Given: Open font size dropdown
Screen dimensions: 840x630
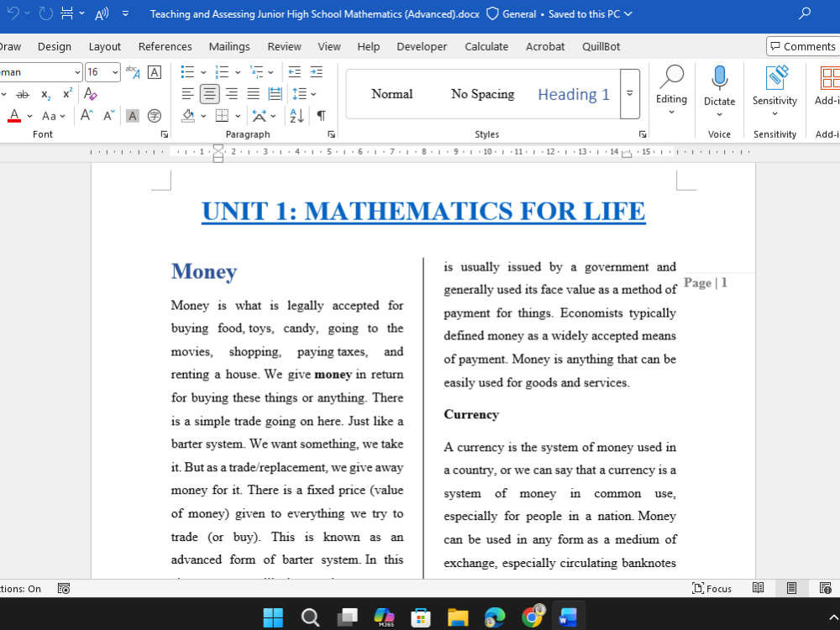Looking at the screenshot, I should pyautogui.click(x=115, y=71).
